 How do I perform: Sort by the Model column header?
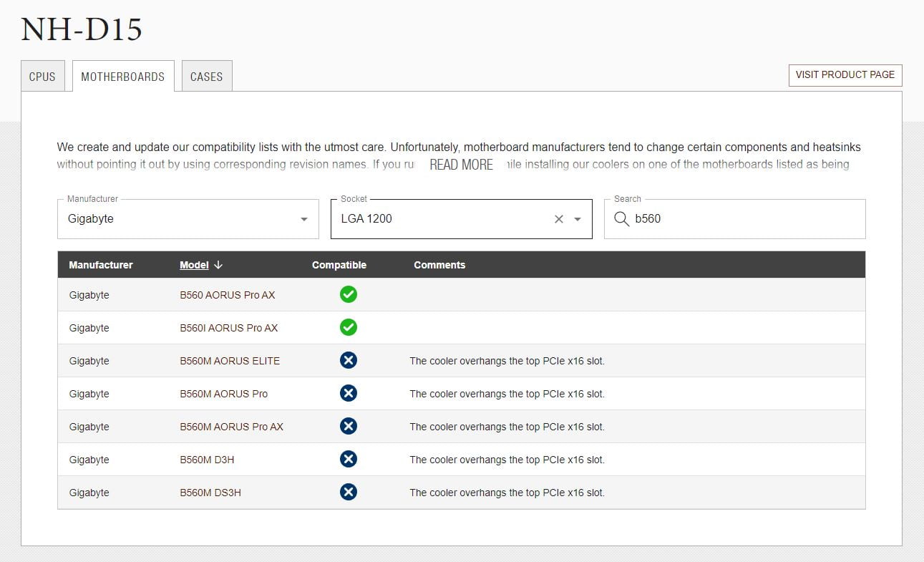[194, 265]
